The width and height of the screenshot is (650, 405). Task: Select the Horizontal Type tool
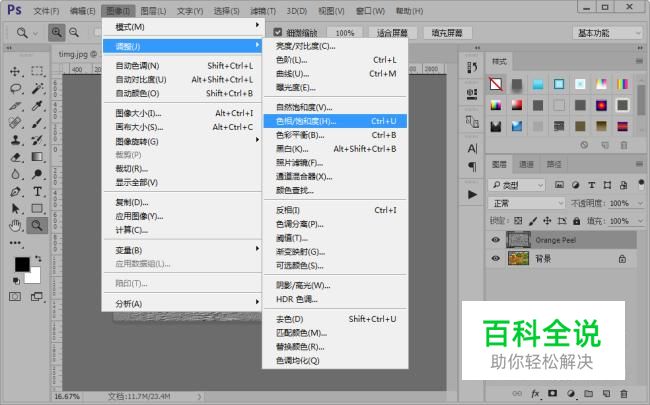tap(37, 192)
